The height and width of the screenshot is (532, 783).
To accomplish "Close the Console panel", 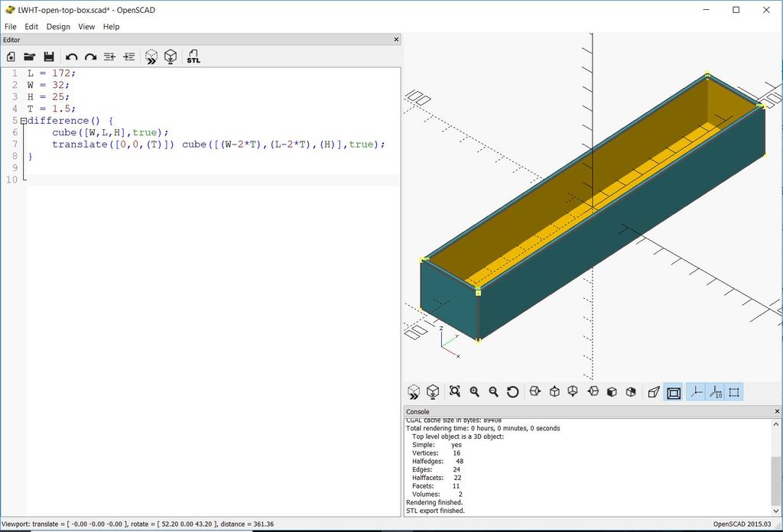I will click(777, 412).
